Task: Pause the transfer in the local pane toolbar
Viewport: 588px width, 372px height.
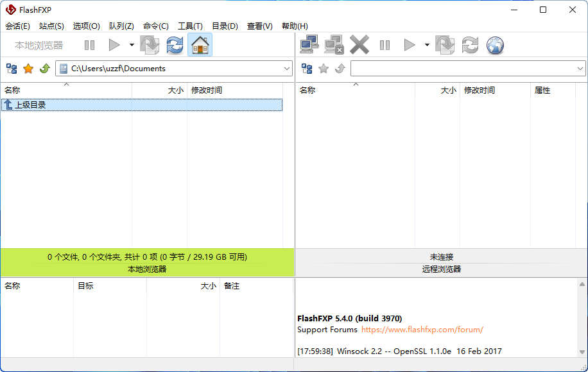Action: [89, 46]
